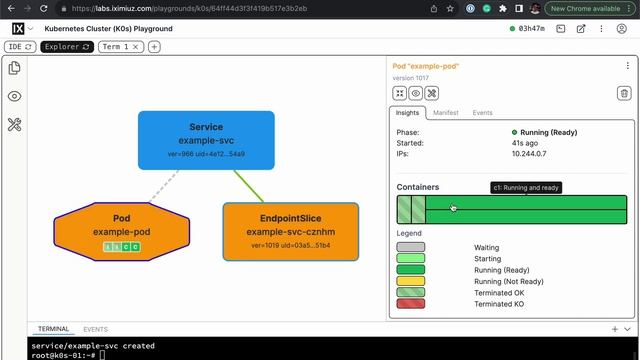Image resolution: width=640 pixels, height=360 pixels.
Task: Open the 1Password extension icon
Action: click(x=470, y=9)
